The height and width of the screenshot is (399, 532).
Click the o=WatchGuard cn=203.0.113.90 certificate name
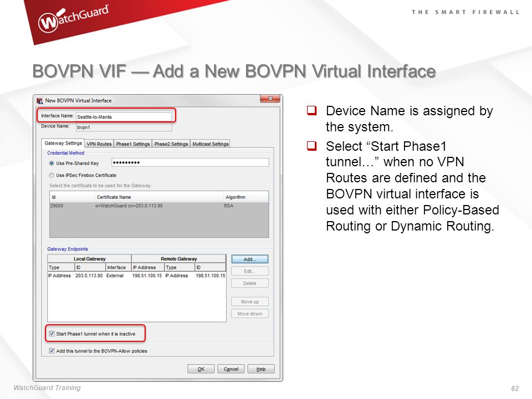tap(129, 206)
